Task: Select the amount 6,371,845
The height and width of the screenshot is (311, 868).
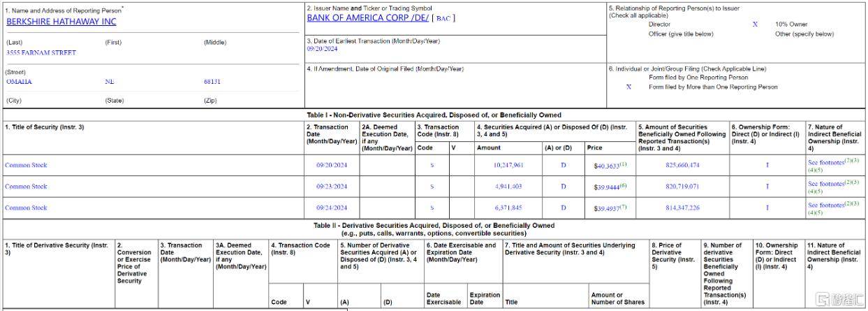Action: [x=508, y=208]
